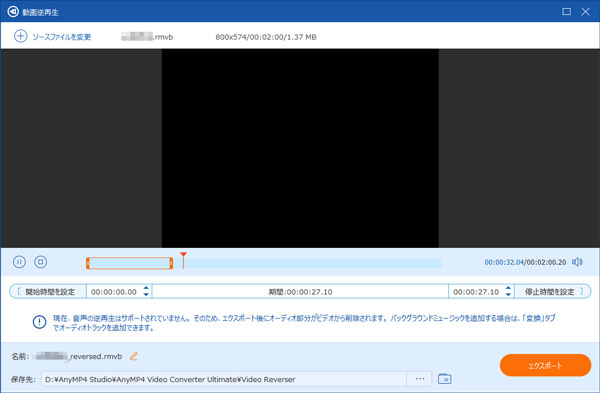Screen dimensions: 600x393
Task: Click the video preview area
Action: (x=300, y=148)
